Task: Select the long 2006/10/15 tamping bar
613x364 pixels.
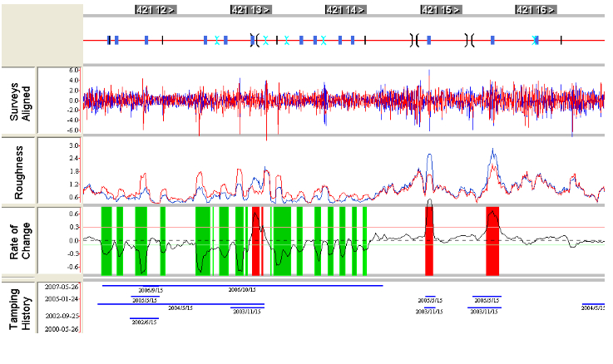Action: 242,286
